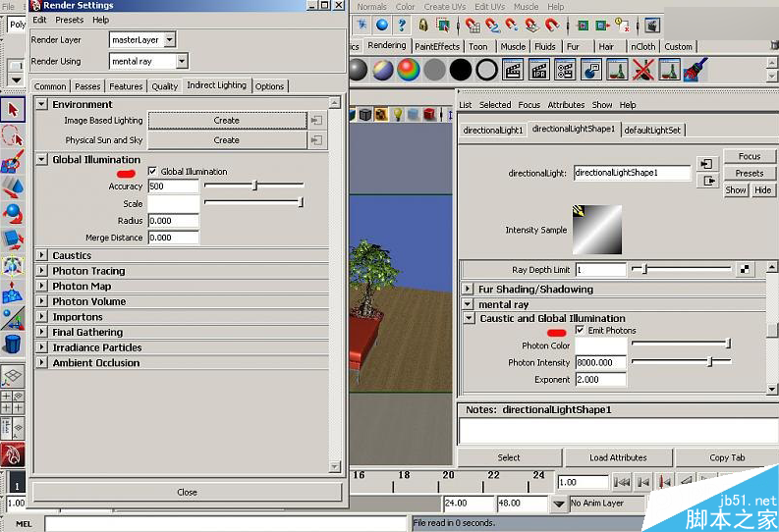Activate the Paint Selection tool

[x=13, y=161]
